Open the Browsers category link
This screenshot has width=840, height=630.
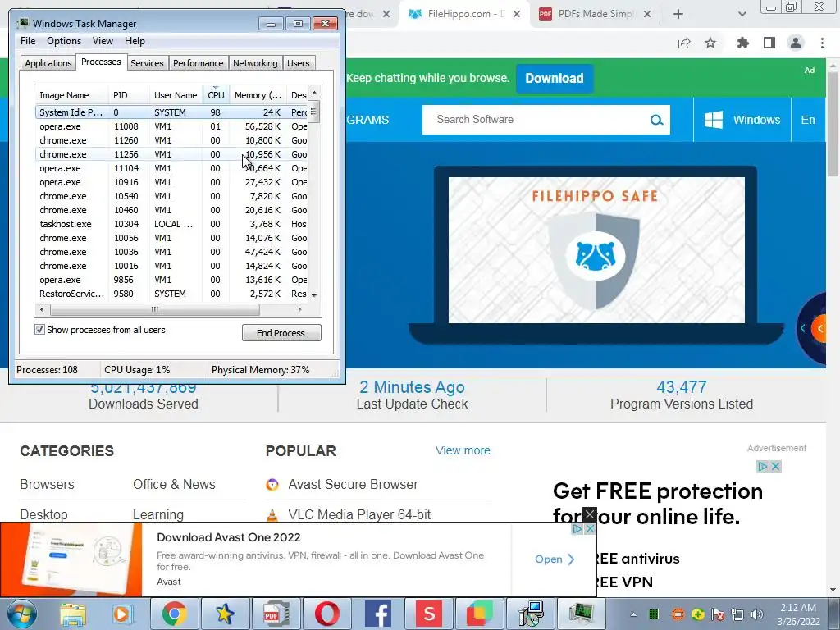pos(47,484)
